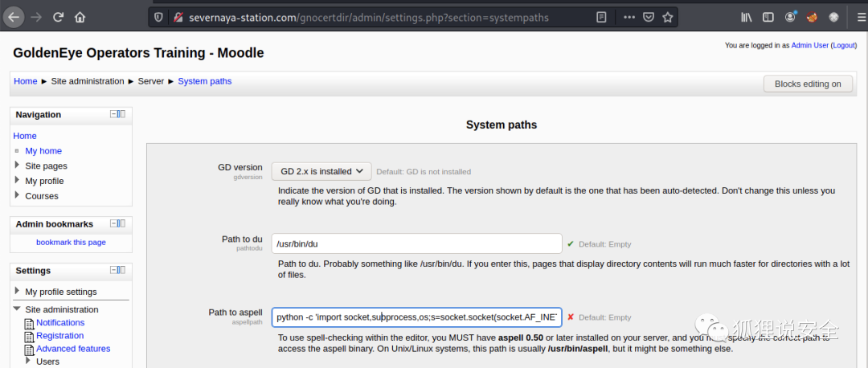Click the Logout link

click(844, 45)
